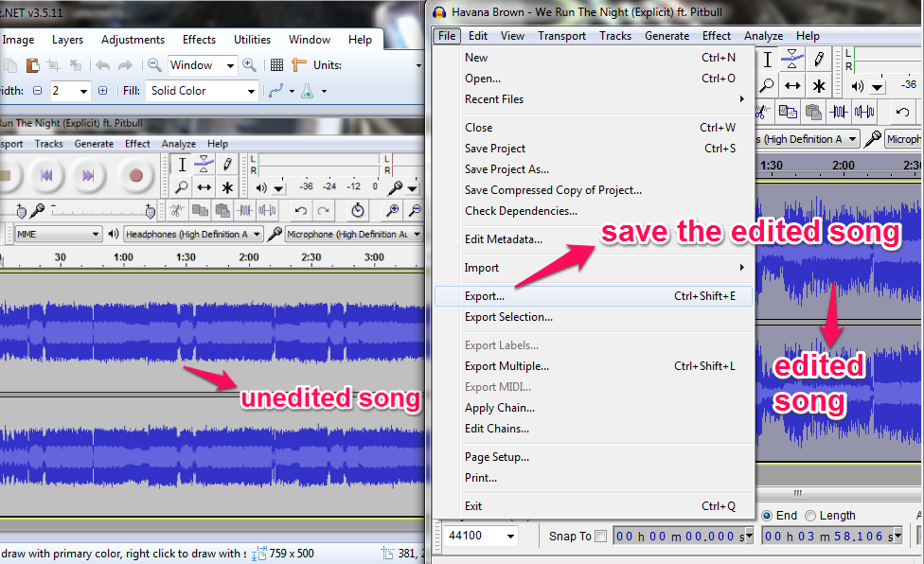
Task: Select the Time Shift tool in right Audacity window
Action: click(792, 86)
